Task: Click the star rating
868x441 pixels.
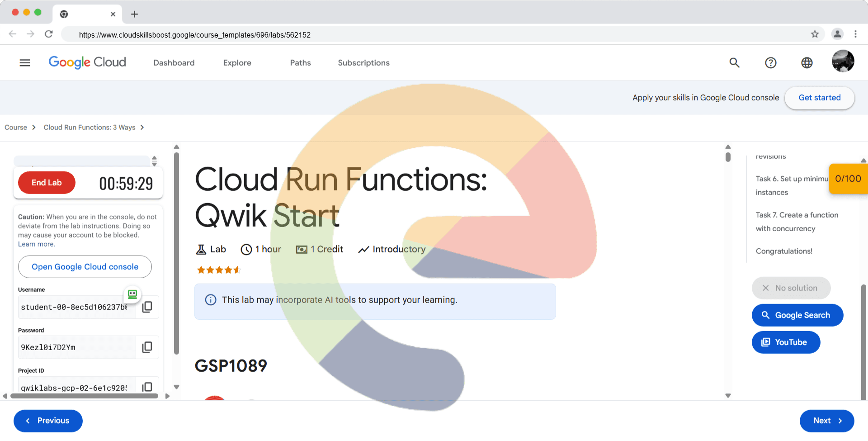Action: click(219, 270)
